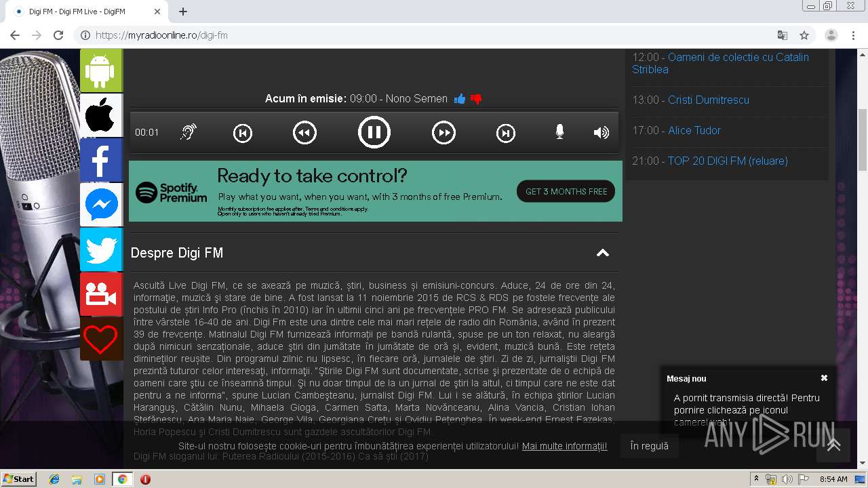View site information icon

[x=85, y=35]
